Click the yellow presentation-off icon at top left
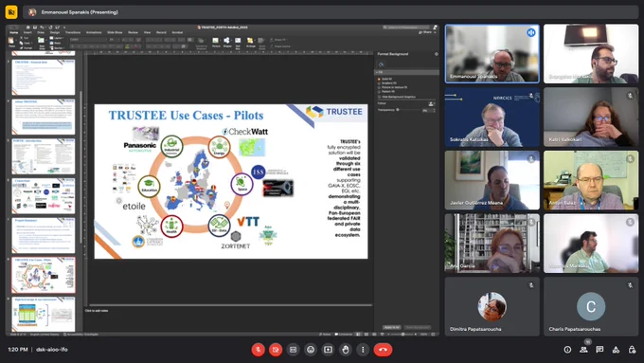The height and width of the screenshot is (363, 644). pyautogui.click(x=11, y=12)
